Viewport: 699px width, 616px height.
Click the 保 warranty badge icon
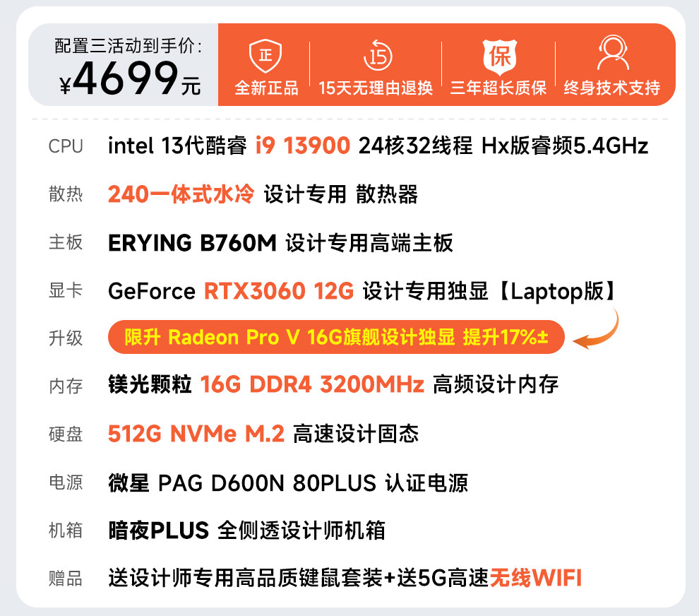click(500, 57)
